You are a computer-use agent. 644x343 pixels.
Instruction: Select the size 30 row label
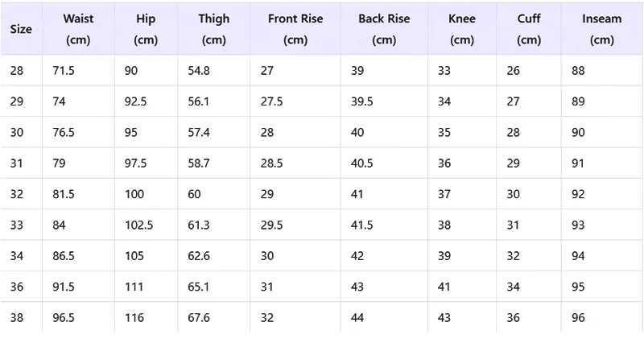point(17,133)
